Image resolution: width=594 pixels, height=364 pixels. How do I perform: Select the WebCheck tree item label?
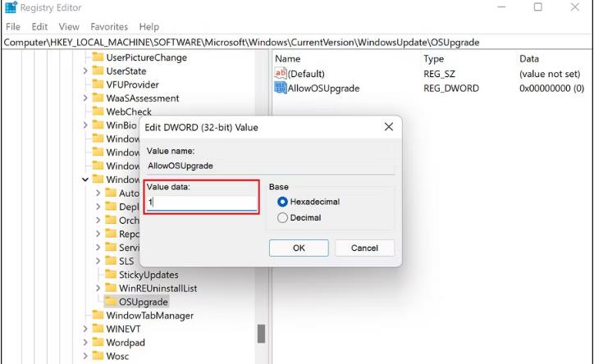point(129,111)
